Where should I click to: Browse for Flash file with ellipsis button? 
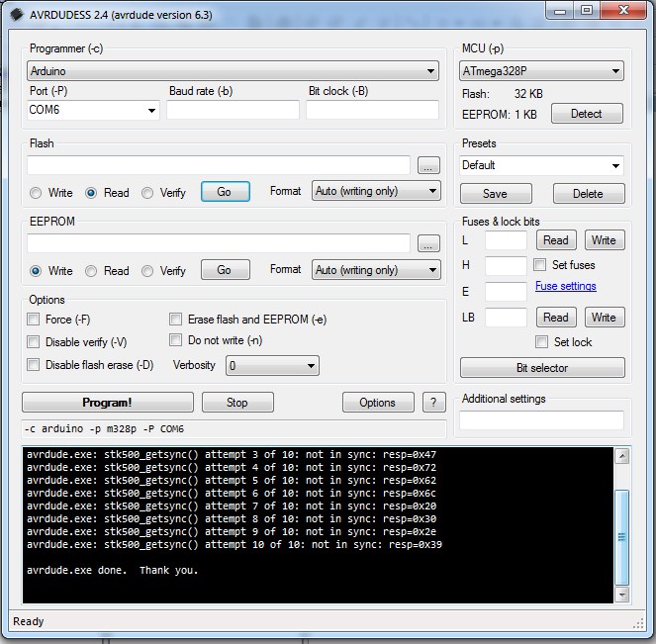428,165
